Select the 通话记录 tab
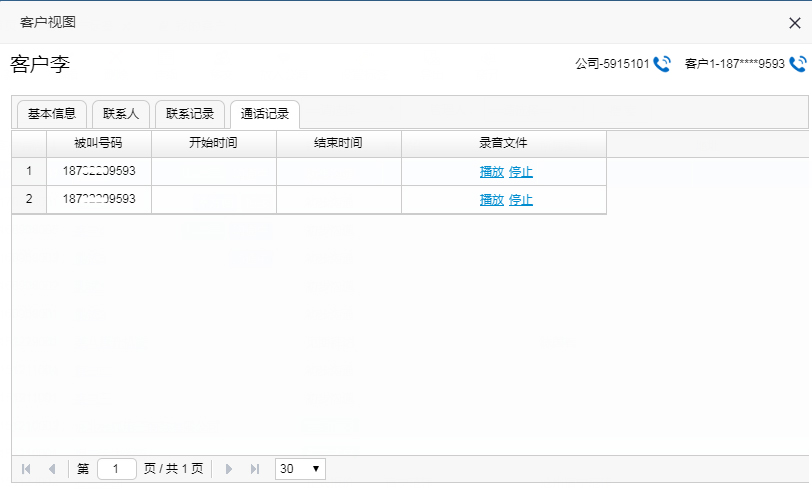 tap(265, 114)
